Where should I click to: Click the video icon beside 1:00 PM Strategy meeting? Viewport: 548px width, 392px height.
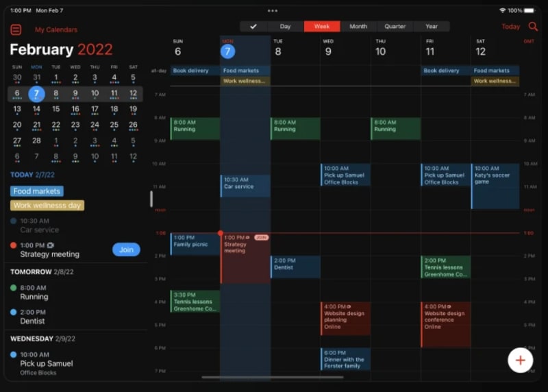(50, 245)
